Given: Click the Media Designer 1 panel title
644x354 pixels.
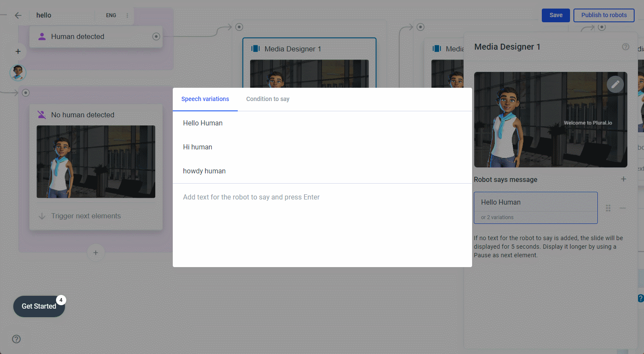Looking at the screenshot, I should pos(507,47).
